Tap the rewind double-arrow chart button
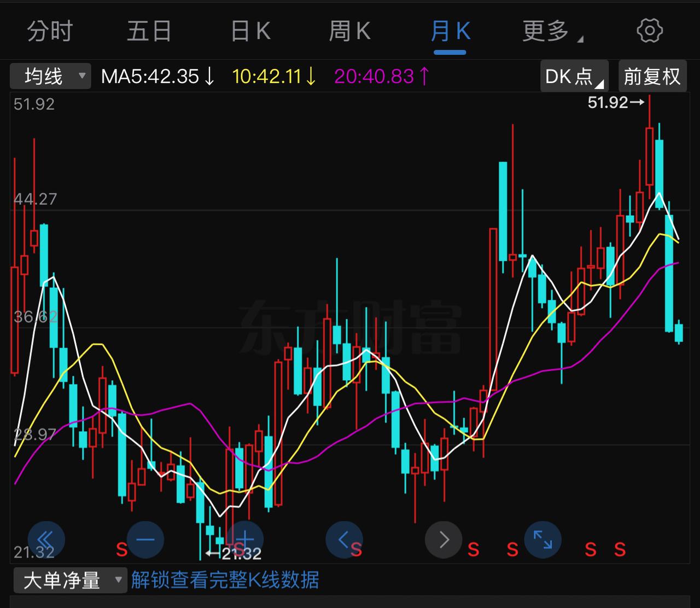This screenshot has width=700, height=608. 46,540
